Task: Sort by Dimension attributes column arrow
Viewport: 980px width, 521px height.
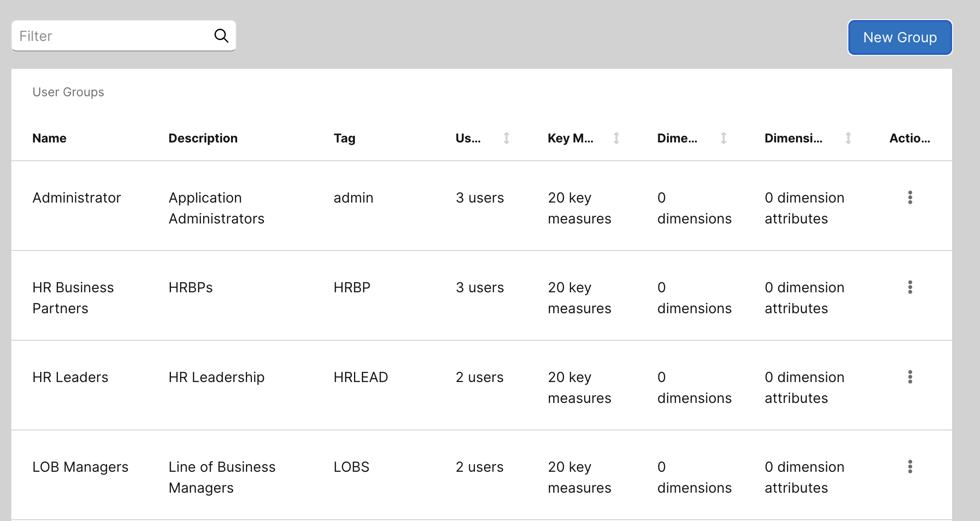Action: (x=848, y=138)
